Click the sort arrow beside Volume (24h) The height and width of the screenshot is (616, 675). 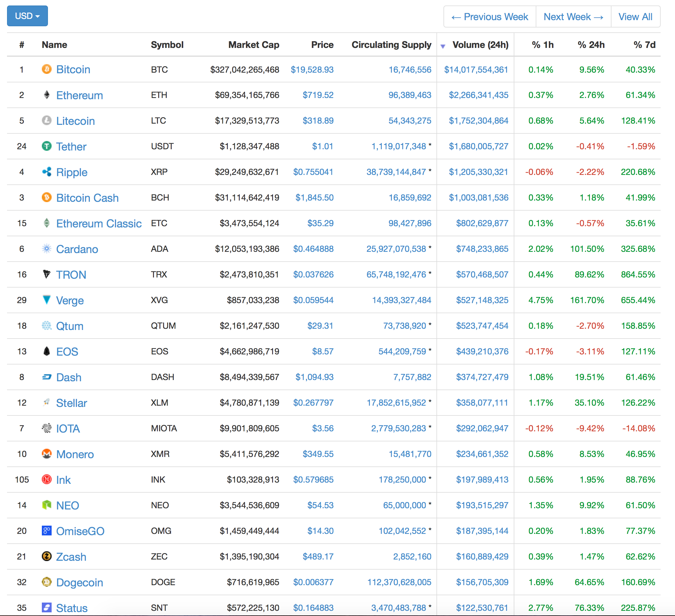pyautogui.click(x=443, y=46)
